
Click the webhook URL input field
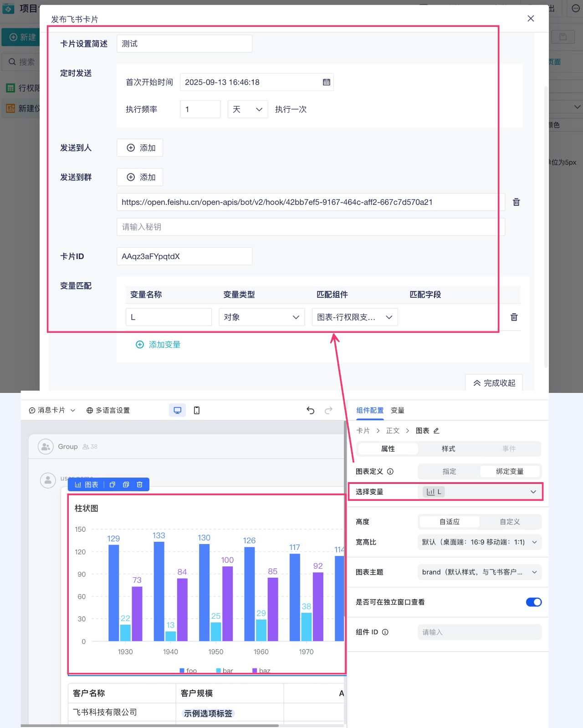click(311, 202)
